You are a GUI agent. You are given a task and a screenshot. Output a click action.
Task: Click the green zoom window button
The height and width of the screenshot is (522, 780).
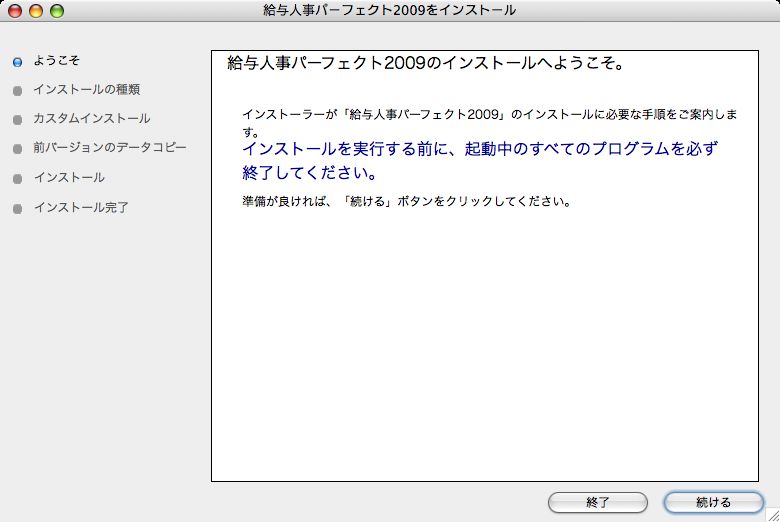[x=57, y=10]
